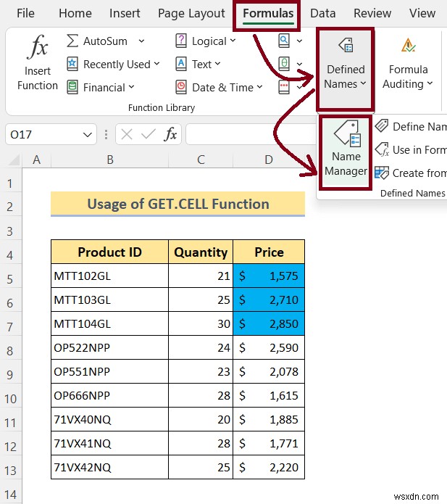
Task: Select the blue price cell 1,575
Action: pyautogui.click(x=269, y=276)
